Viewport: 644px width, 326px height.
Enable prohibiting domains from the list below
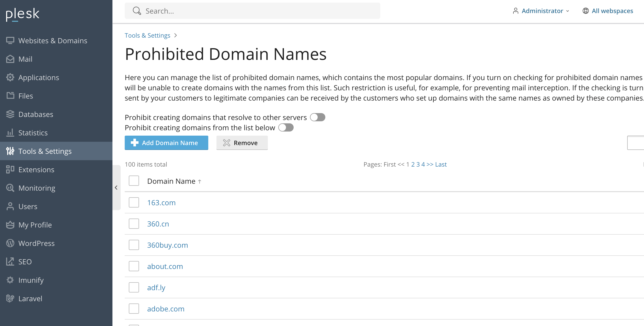tap(286, 127)
